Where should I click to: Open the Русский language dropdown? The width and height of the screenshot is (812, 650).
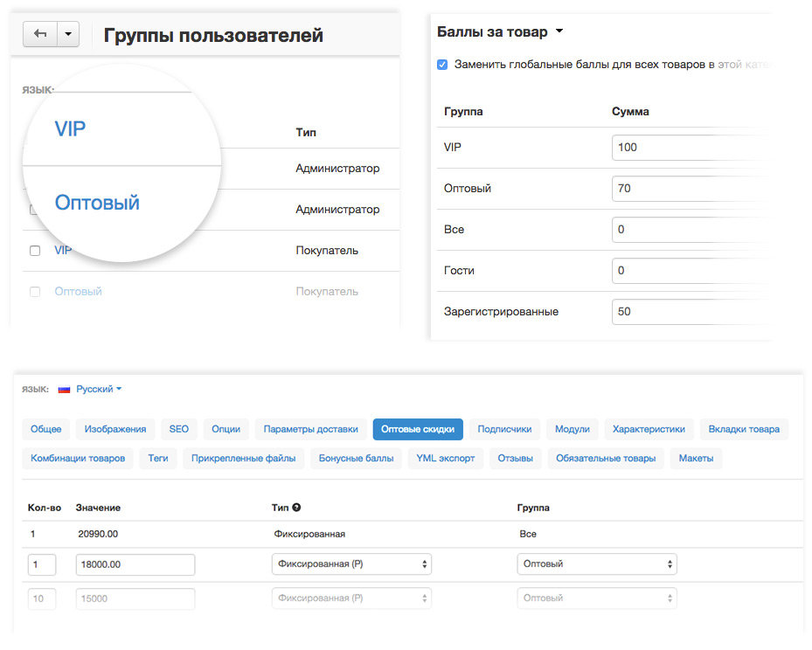99,389
